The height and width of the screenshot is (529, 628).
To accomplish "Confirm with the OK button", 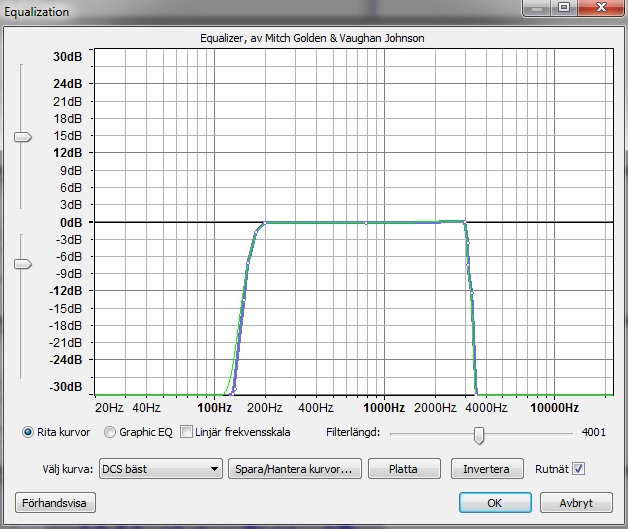I will click(x=495, y=503).
